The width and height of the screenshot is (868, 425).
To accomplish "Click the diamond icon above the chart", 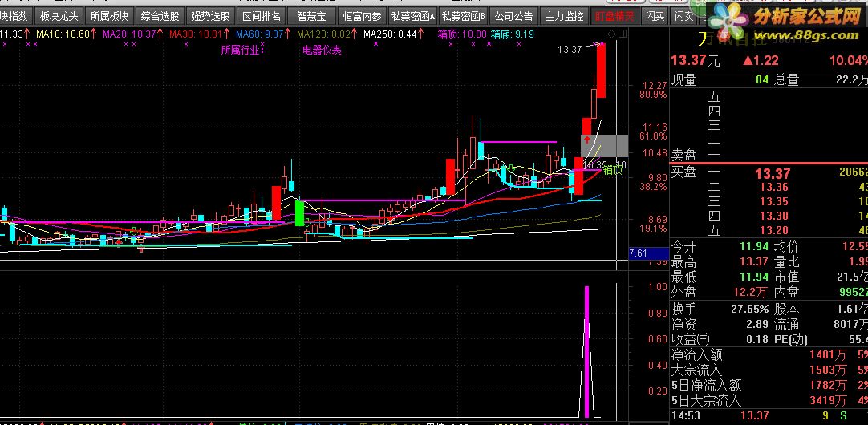I will pos(611,34).
